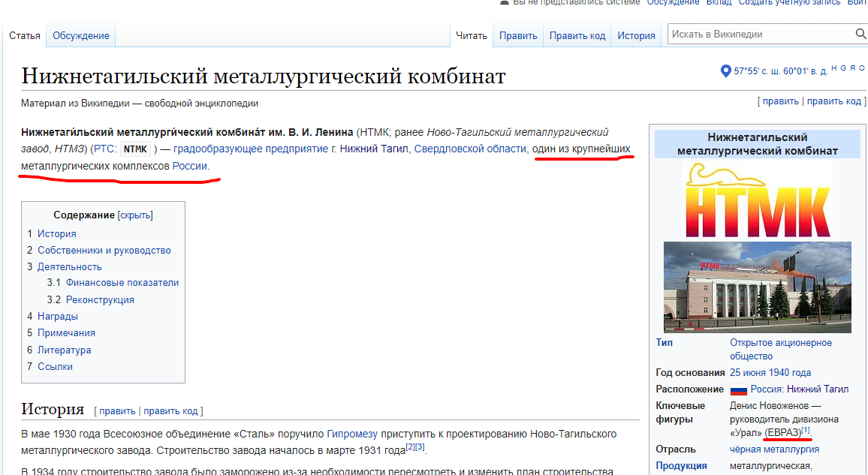Open the factory building photo
The height and width of the screenshot is (475, 868).
click(x=758, y=287)
